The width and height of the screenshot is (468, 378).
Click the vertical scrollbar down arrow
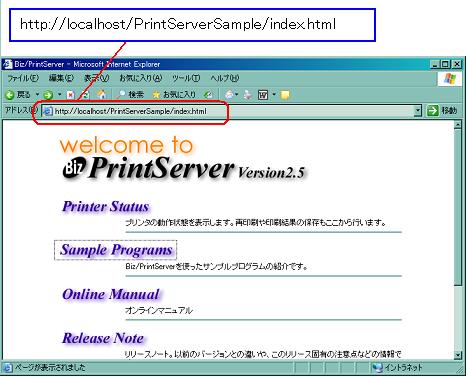click(458, 355)
